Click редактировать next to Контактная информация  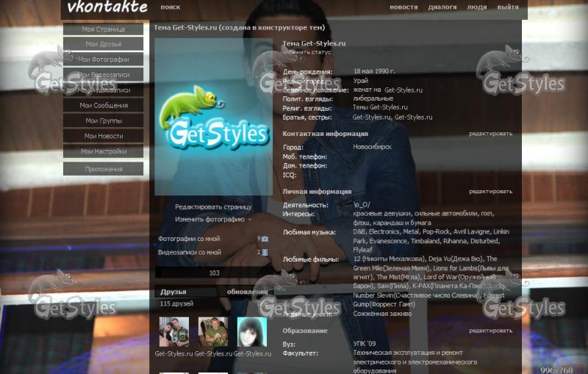(x=490, y=134)
